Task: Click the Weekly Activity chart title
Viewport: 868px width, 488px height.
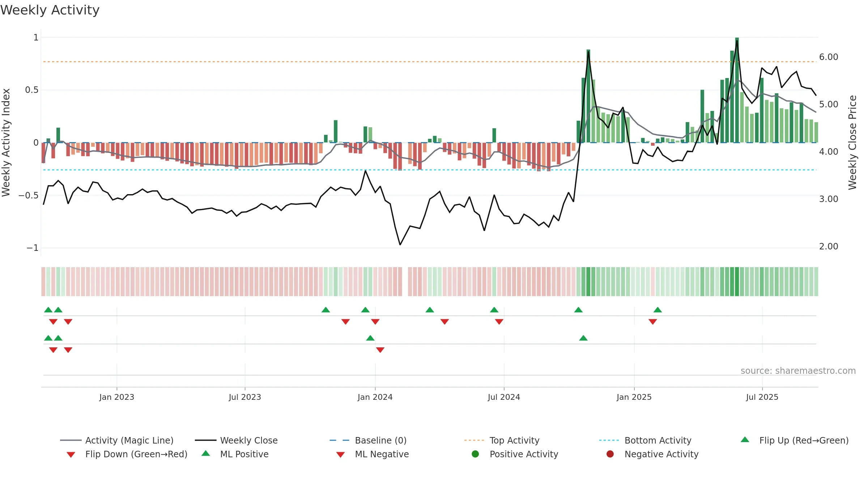Action: click(50, 10)
